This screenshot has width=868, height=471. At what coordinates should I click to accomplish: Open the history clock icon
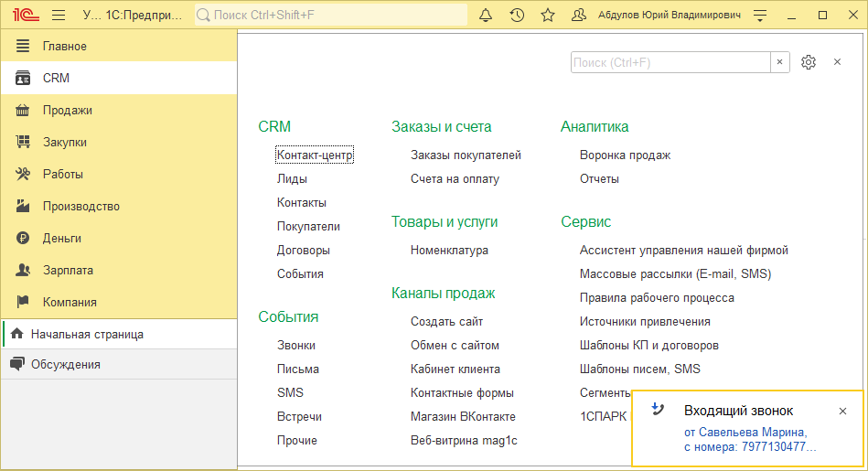[x=517, y=15]
